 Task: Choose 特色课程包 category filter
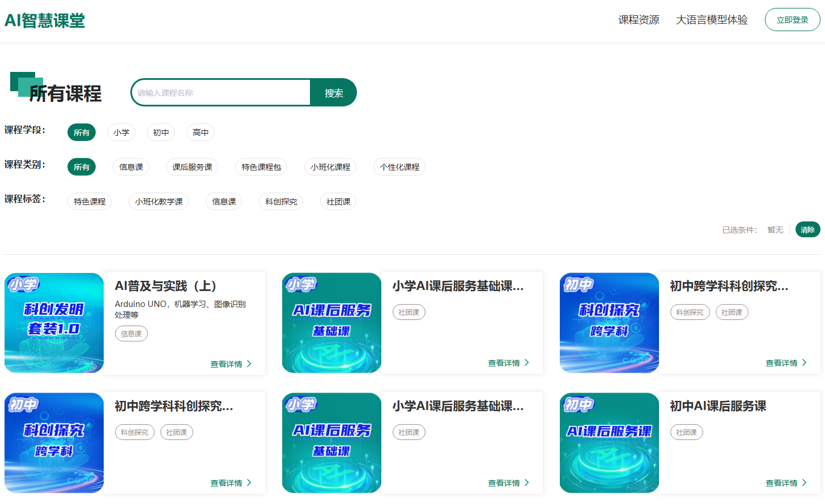click(x=261, y=167)
